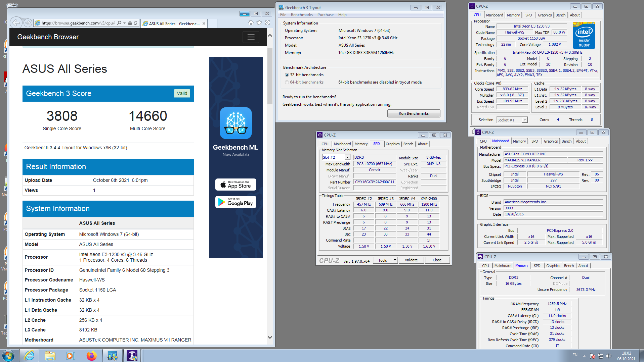This screenshot has width=644, height=362.
Task: Close the ASUS All Series browser tab
Action: pyautogui.click(x=204, y=23)
